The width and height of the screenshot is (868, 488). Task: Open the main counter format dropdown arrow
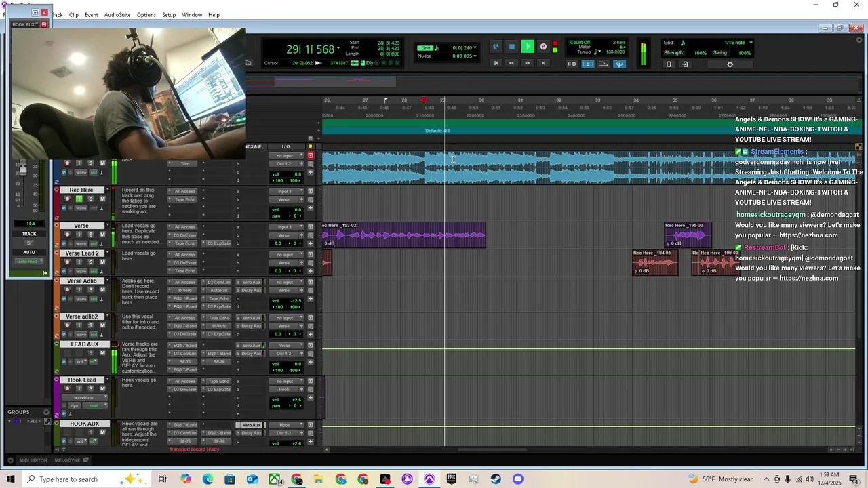(338, 49)
